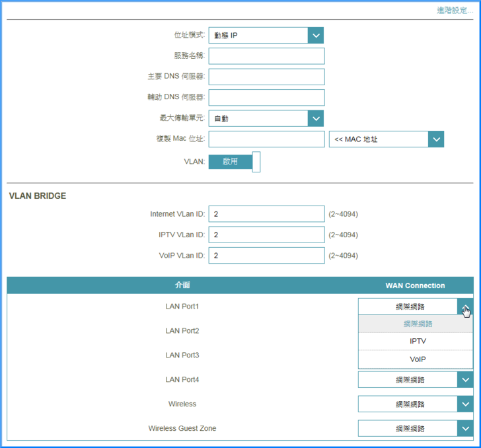This screenshot has height=448, width=481.
Task: Click the VoIP VLan ID field
Action: click(266, 256)
